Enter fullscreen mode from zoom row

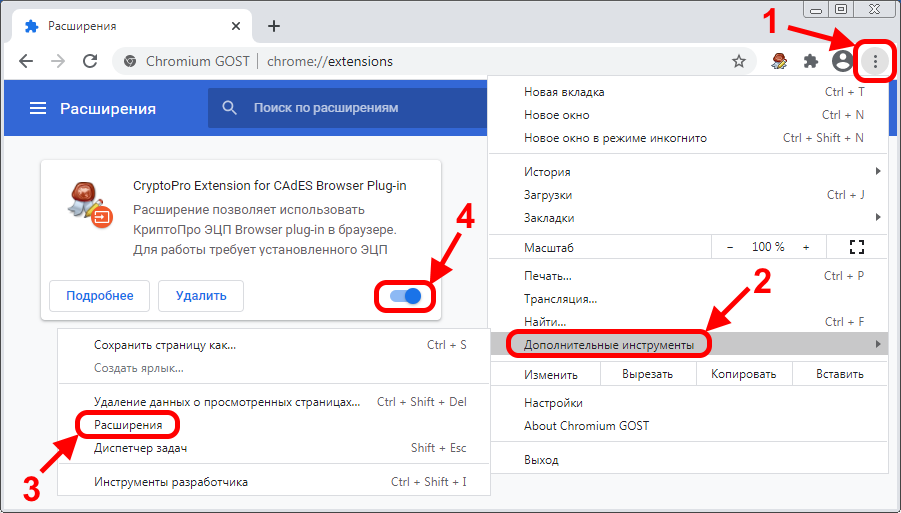[x=856, y=246]
